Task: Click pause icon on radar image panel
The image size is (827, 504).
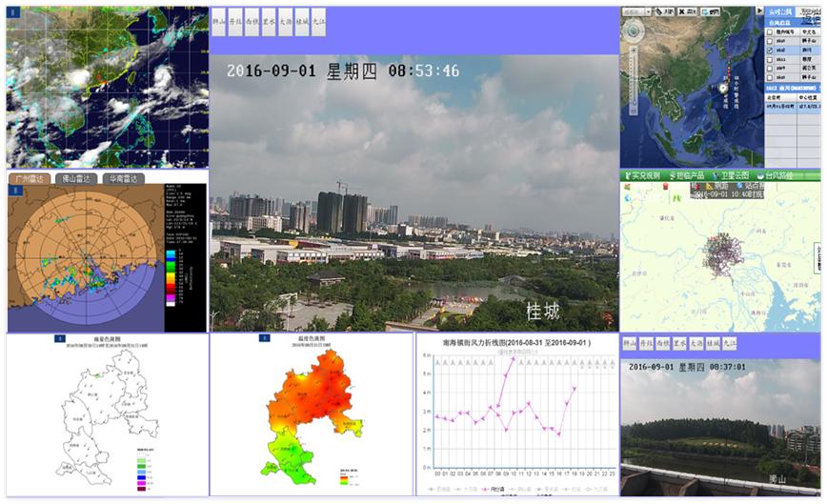Action: 14,191
